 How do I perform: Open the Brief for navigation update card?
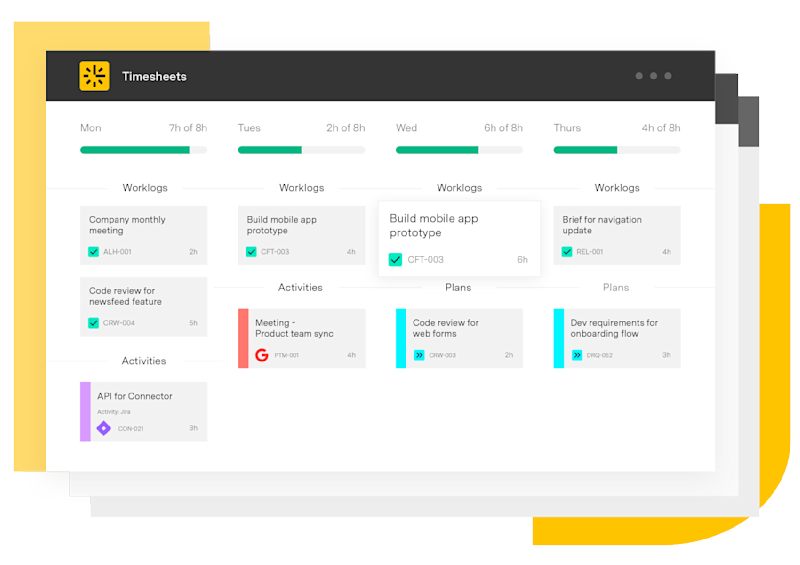pyautogui.click(x=617, y=235)
